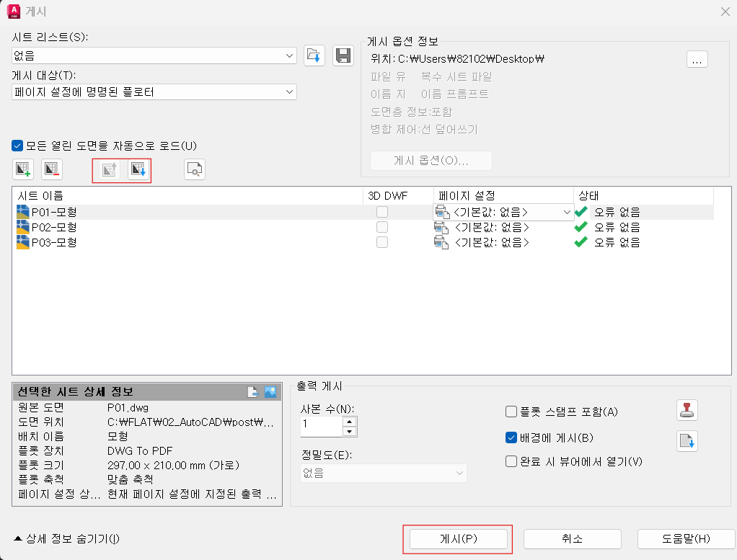Click the 게시 button
737x560 pixels.
pyautogui.click(x=458, y=538)
